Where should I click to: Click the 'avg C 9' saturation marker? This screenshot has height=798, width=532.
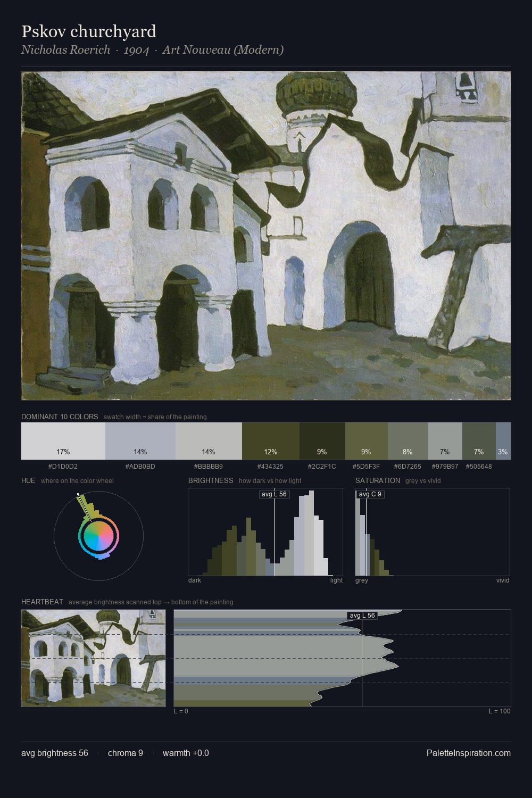tap(370, 494)
